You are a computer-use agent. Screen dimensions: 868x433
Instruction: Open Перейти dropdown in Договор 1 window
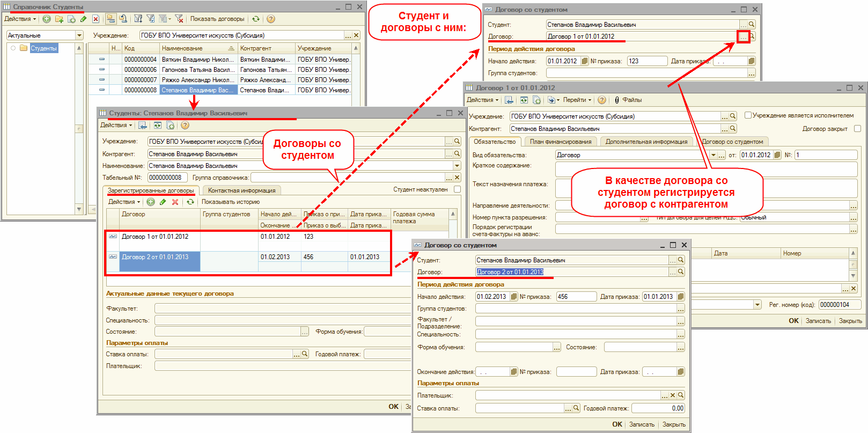click(x=577, y=100)
